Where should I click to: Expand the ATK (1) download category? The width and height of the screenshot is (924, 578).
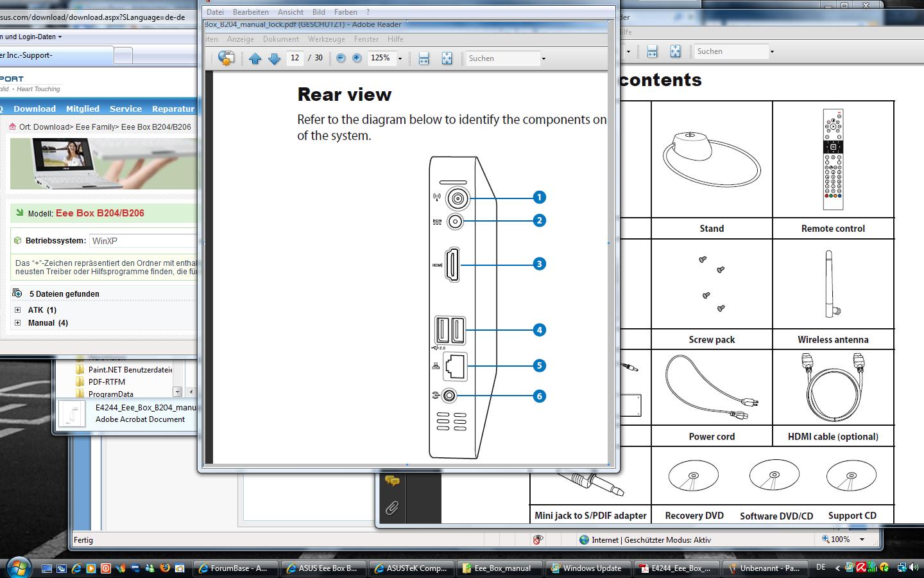[x=17, y=310]
